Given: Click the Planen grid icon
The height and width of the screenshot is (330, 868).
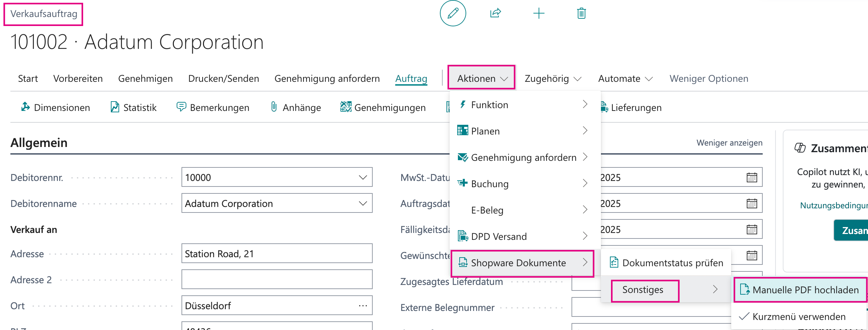Looking at the screenshot, I should tap(463, 130).
